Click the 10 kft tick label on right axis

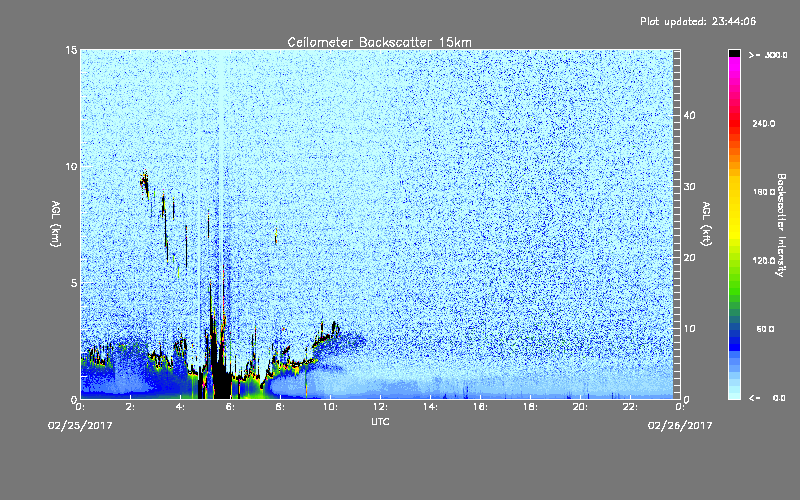pyautogui.click(x=689, y=329)
